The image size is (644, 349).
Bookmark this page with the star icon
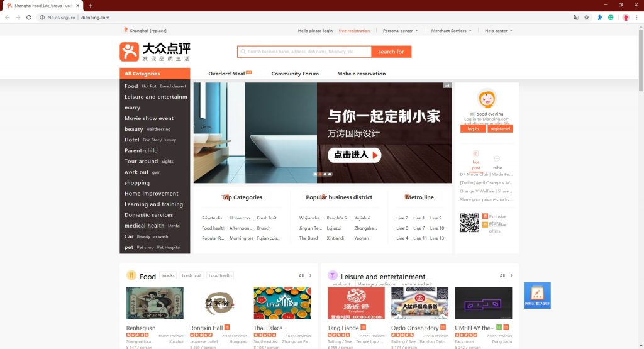pos(586,18)
